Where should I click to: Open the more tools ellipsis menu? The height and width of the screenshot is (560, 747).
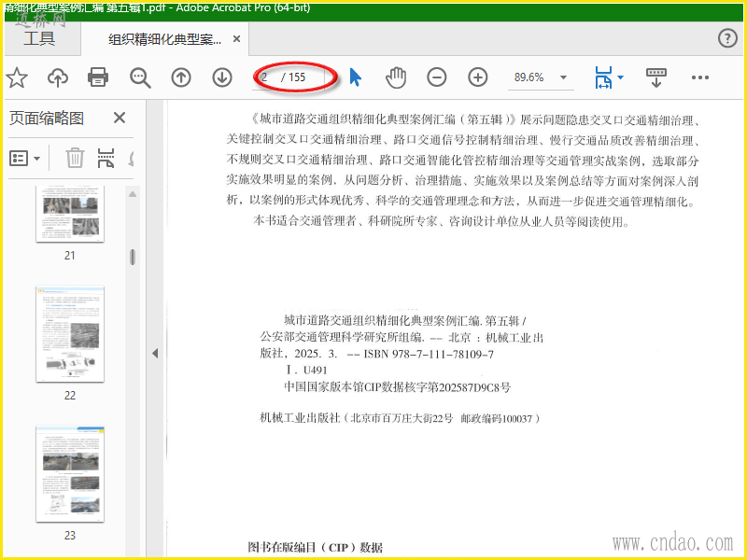(699, 77)
